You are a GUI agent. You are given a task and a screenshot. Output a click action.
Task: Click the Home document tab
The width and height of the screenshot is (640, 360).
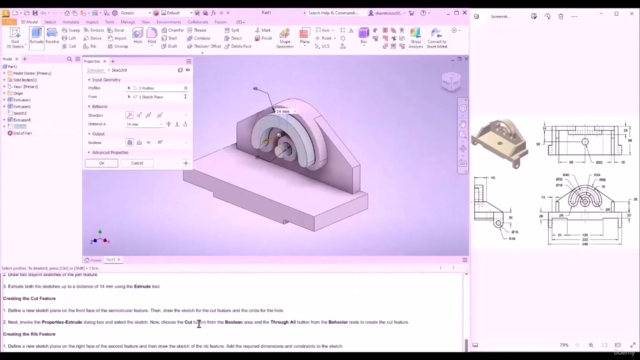[93, 260]
